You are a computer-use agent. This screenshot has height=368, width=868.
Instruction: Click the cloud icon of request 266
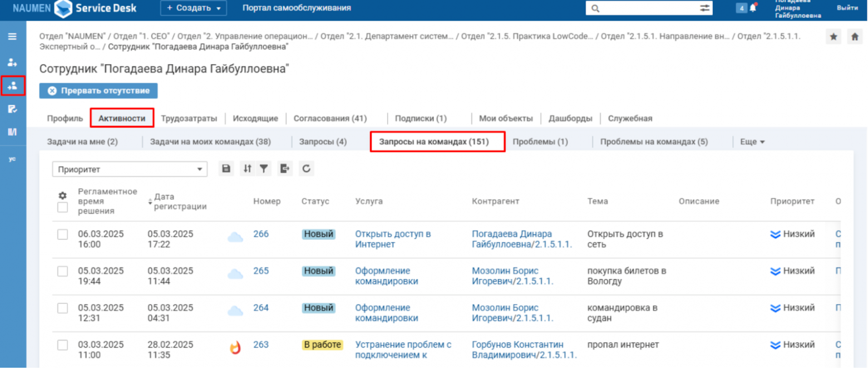click(x=235, y=238)
